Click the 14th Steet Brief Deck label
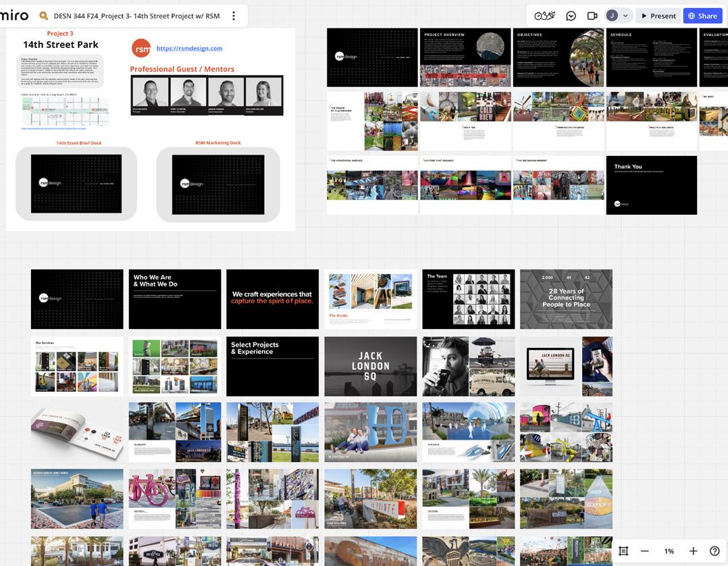This screenshot has width=728, height=566. click(79, 143)
